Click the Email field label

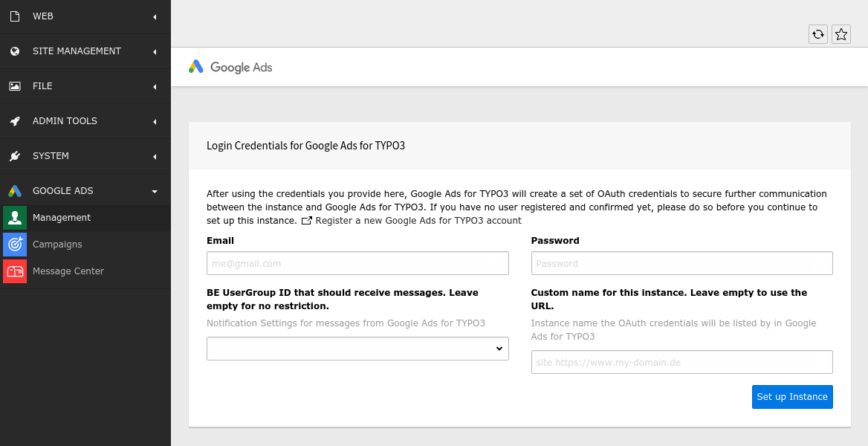220,240
